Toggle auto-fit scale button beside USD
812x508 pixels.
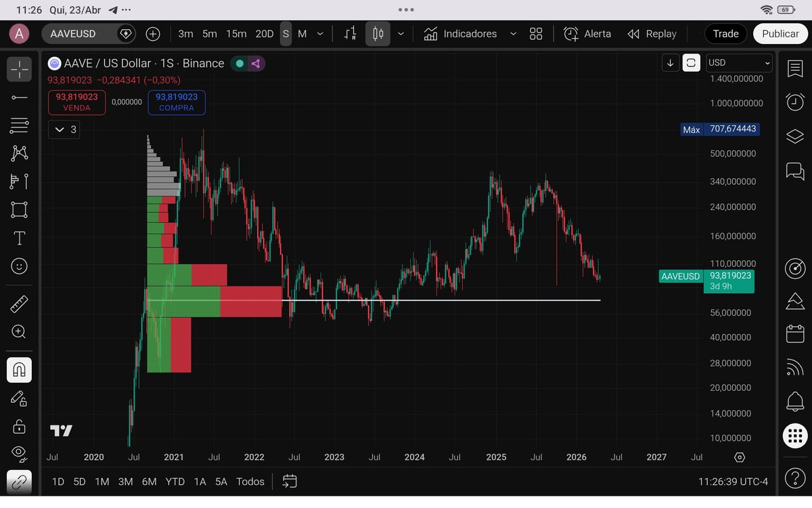click(x=691, y=63)
